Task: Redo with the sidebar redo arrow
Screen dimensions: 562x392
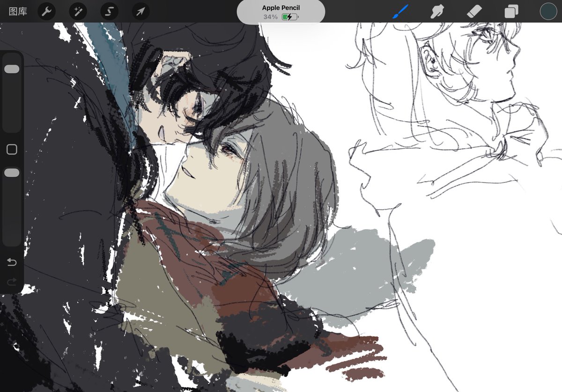Action: click(x=12, y=282)
